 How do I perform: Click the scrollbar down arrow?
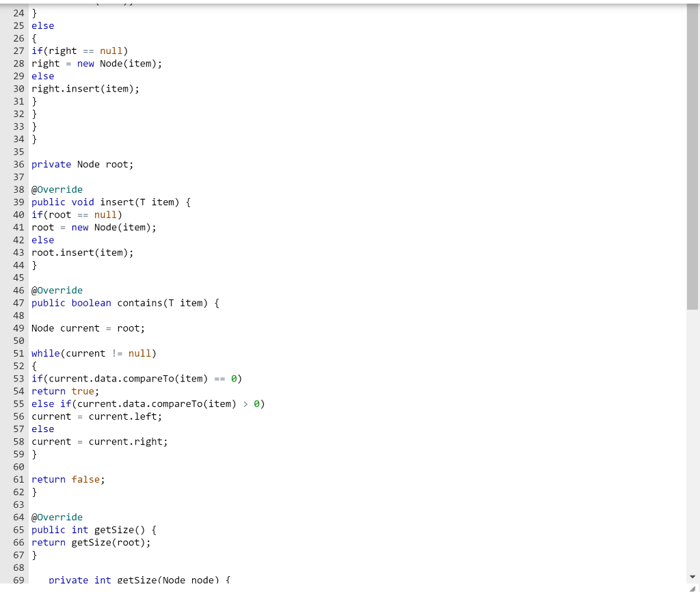click(x=692, y=575)
